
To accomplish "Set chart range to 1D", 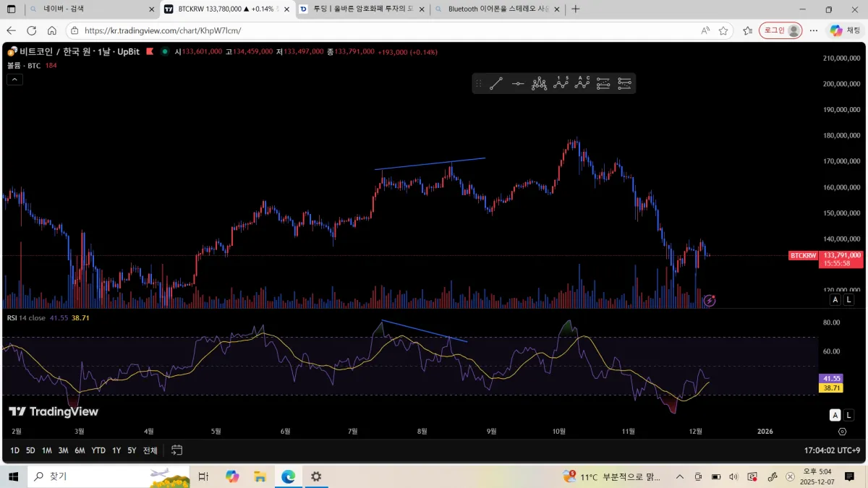I will point(14,450).
